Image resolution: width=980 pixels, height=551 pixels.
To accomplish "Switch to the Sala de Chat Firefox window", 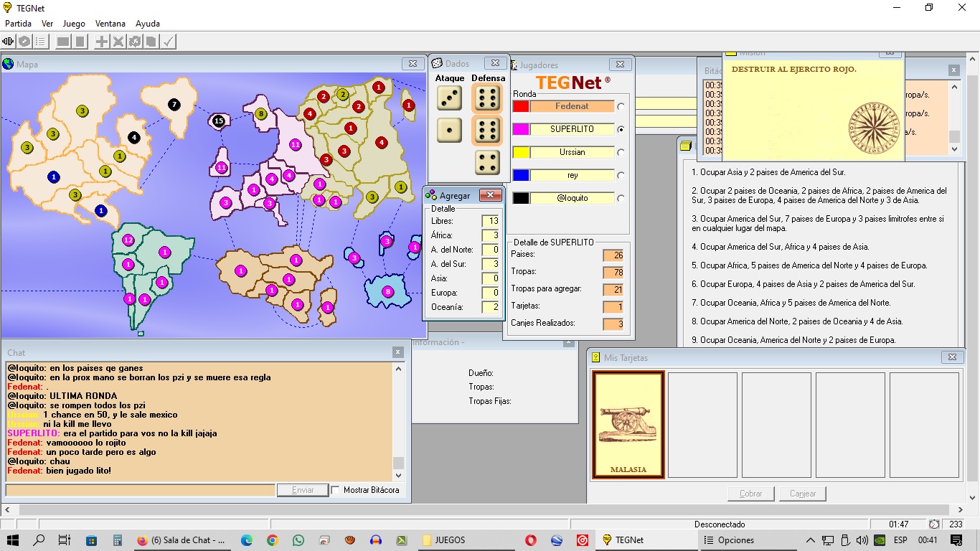I will [x=182, y=540].
